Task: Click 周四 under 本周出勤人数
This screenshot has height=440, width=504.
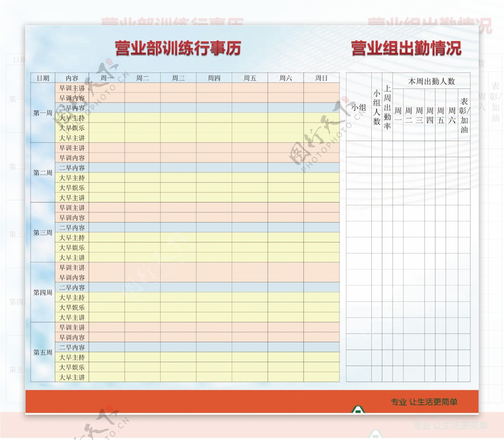Action: [430, 115]
